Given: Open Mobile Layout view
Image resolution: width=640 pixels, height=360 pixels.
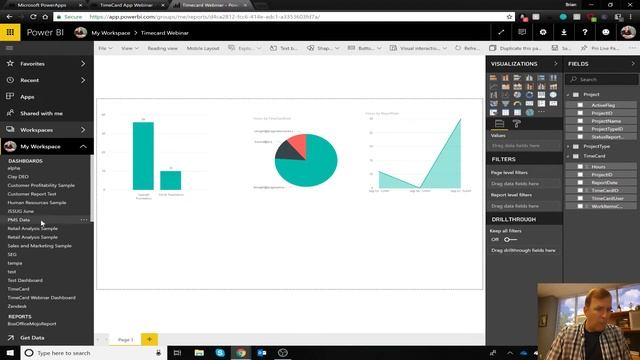Looking at the screenshot, I should 203,48.
